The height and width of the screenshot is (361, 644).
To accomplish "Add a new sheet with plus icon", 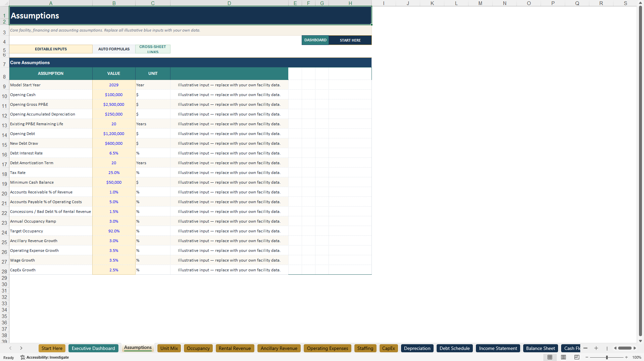I will coord(596,348).
